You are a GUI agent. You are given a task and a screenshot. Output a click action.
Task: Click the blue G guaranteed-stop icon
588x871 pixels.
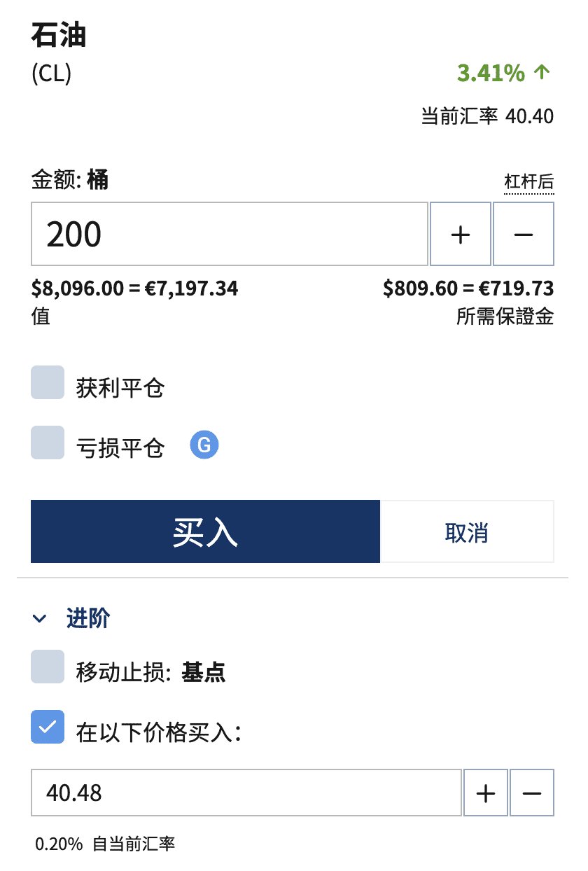click(204, 445)
